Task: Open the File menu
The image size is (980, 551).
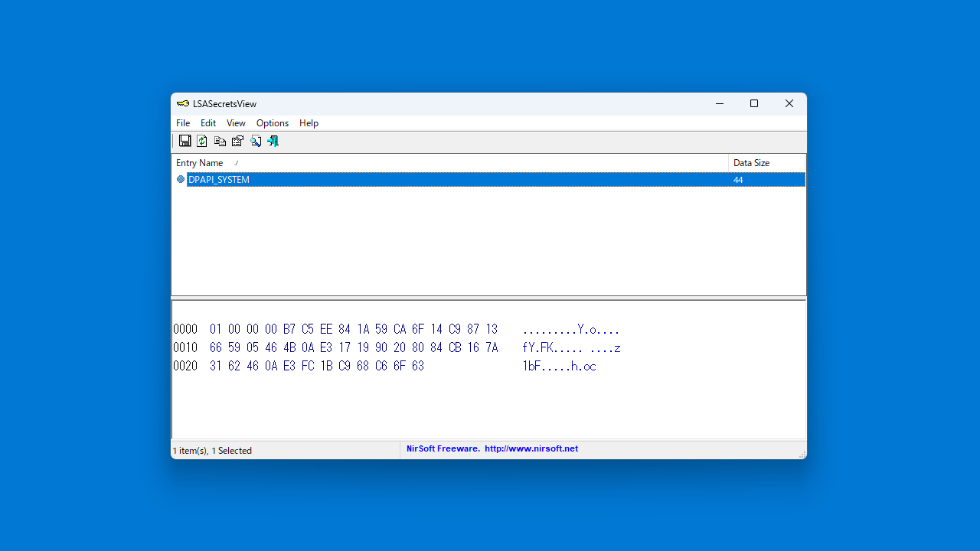Action: [183, 123]
